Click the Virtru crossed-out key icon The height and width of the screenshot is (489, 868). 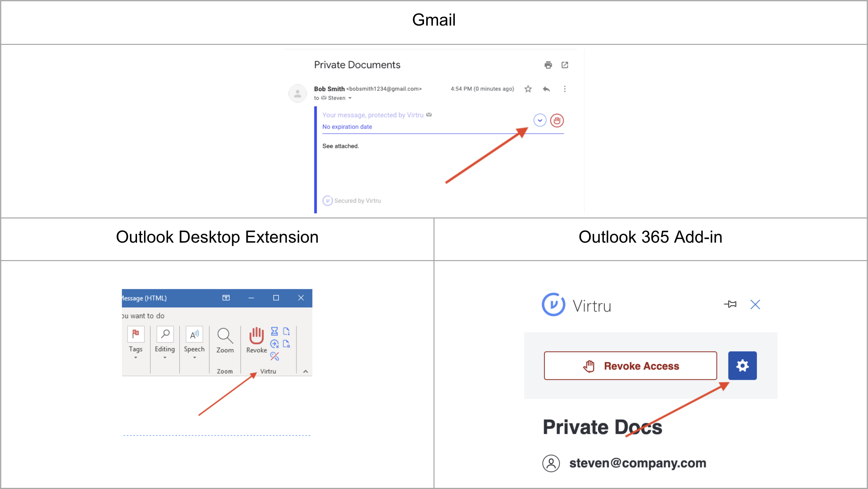[274, 356]
